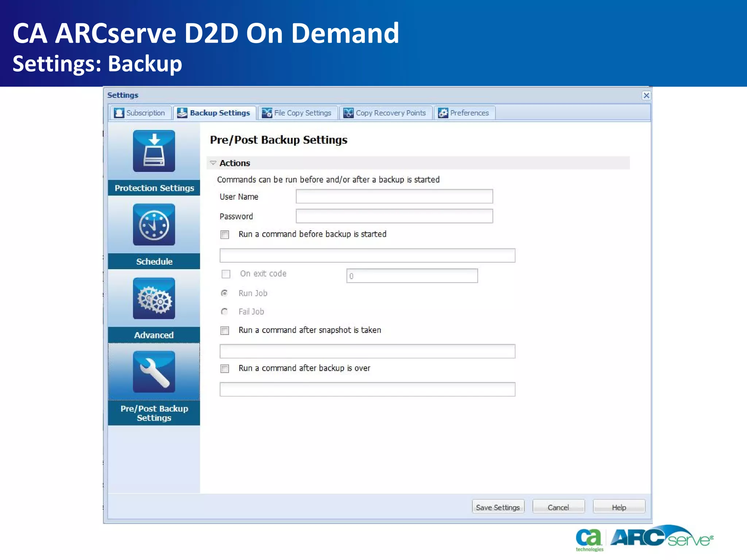The width and height of the screenshot is (747, 560).
Task: Enable Run a command before backup is started
Action: [225, 234]
